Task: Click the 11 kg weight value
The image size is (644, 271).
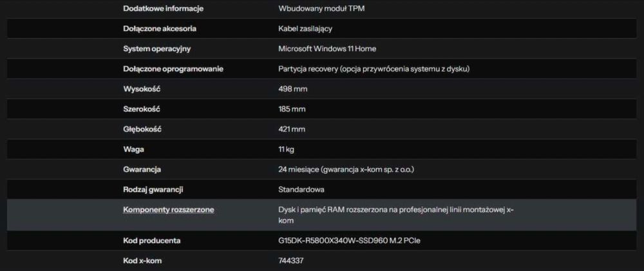Action: point(285,149)
